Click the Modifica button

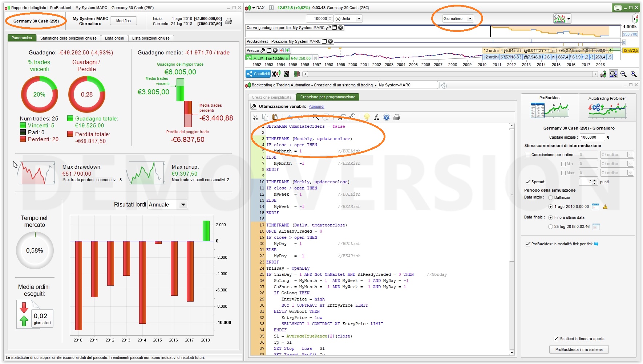[124, 21]
